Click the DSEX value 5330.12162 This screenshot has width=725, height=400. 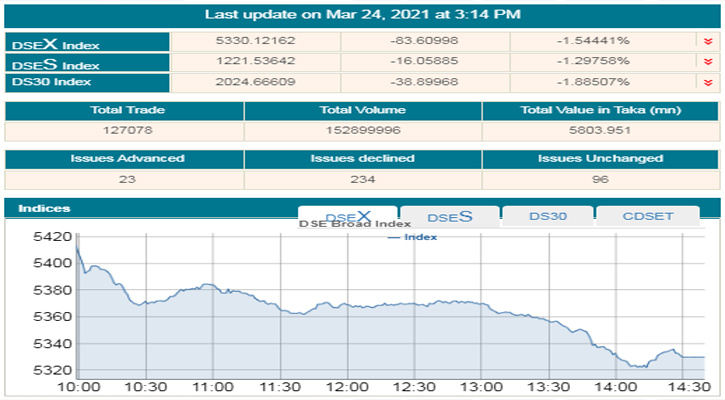255,42
